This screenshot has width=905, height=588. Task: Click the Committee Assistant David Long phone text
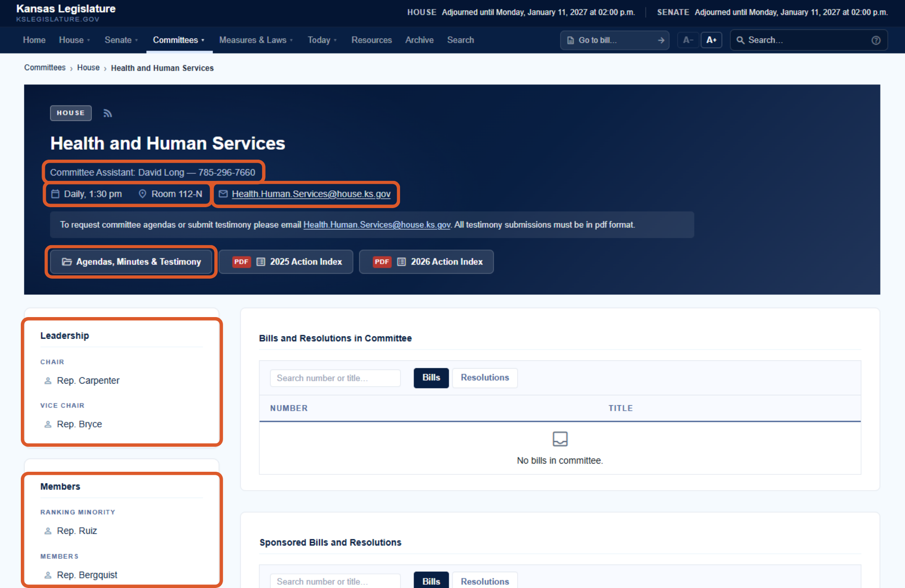pyautogui.click(x=152, y=172)
